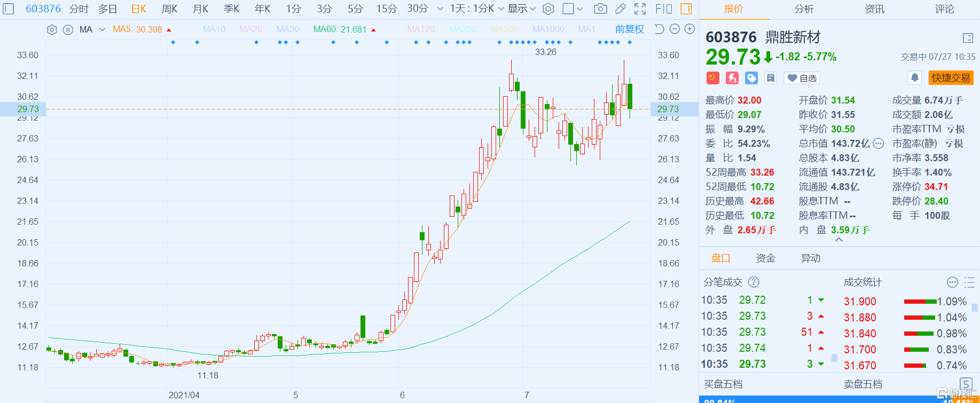Toggle MA250 moving average line
The image size is (980, 403).
pyautogui.click(x=463, y=29)
